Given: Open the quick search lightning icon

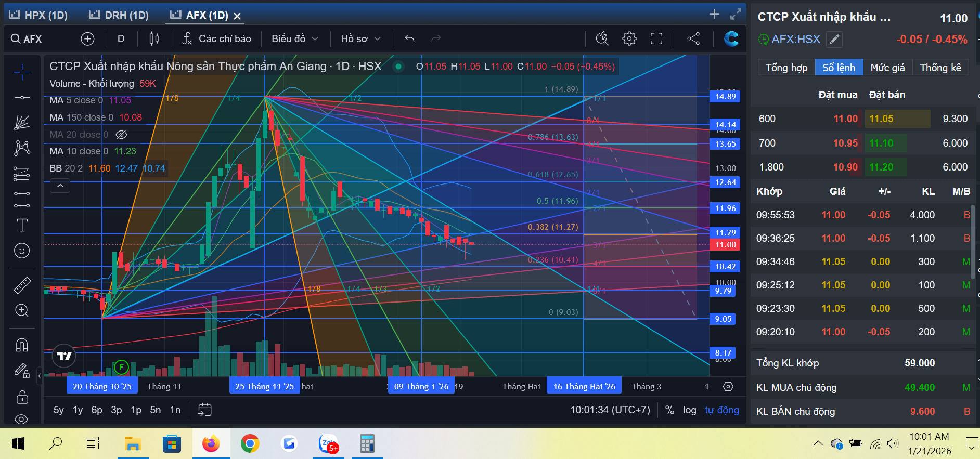Looking at the screenshot, I should coord(602,38).
